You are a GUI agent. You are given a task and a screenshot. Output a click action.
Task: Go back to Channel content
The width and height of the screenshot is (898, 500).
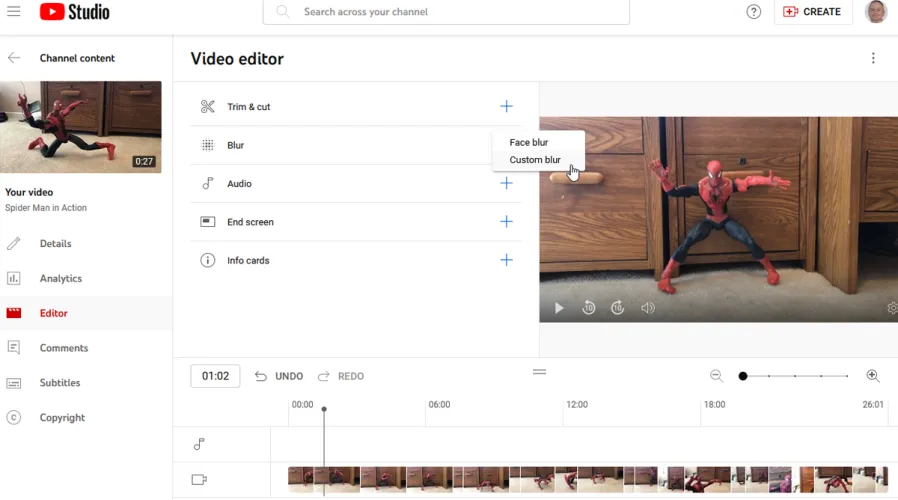(x=14, y=58)
